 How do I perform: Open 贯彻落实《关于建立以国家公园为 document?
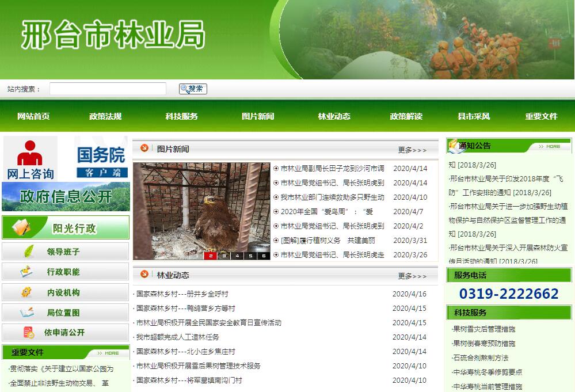62,369
